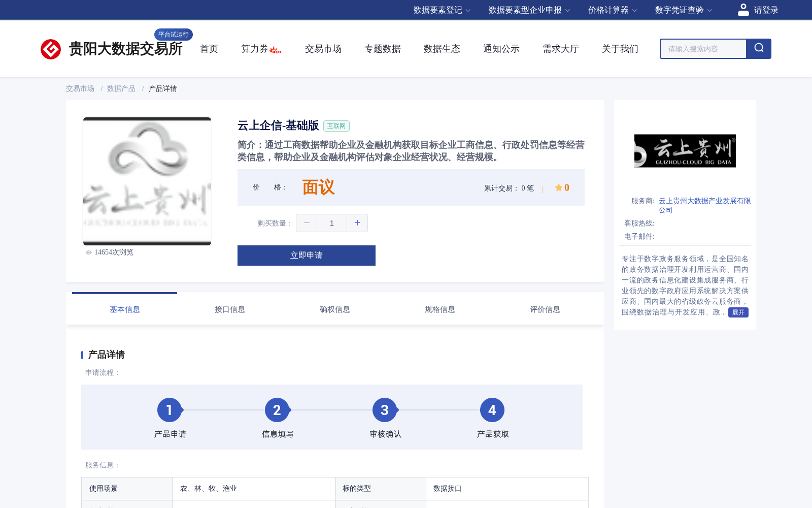Increase purchase quantity with plus button
The image size is (812, 508).
click(x=357, y=223)
